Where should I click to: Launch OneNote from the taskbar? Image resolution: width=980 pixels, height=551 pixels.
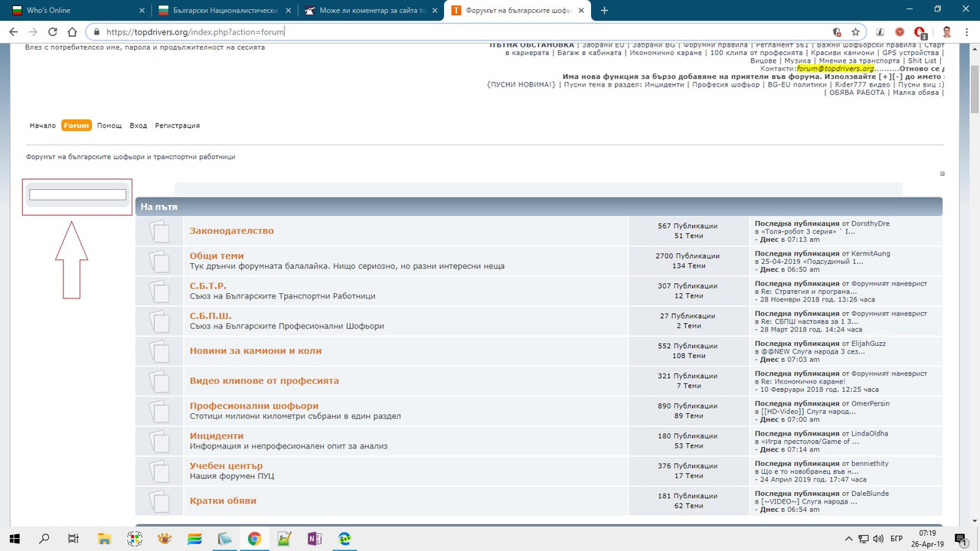314,539
